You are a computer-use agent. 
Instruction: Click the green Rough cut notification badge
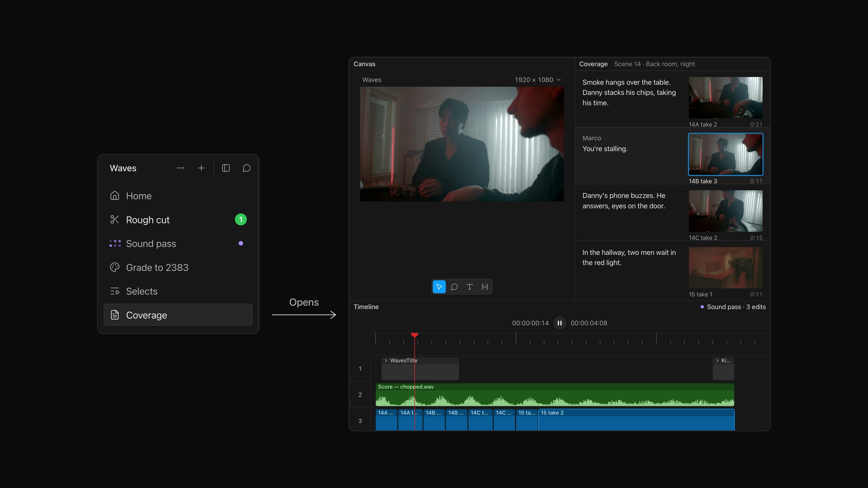(241, 220)
